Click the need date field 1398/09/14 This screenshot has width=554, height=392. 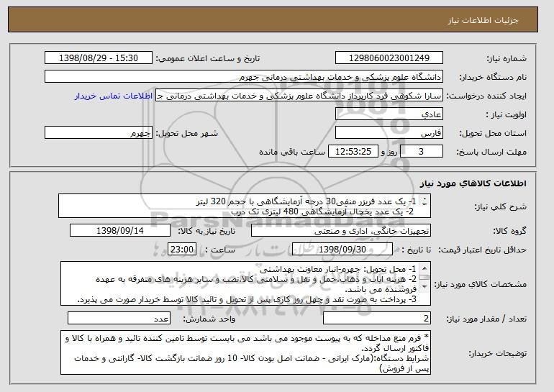120,231
